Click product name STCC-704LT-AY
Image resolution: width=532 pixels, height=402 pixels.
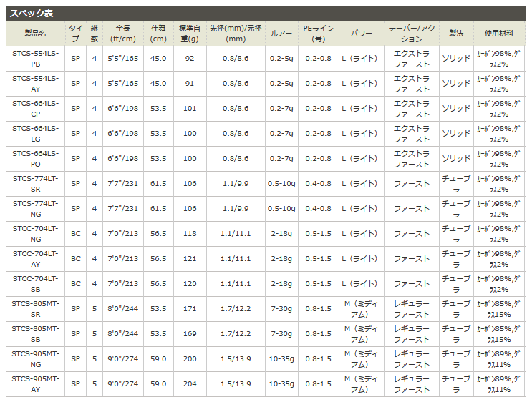[x=35, y=259]
